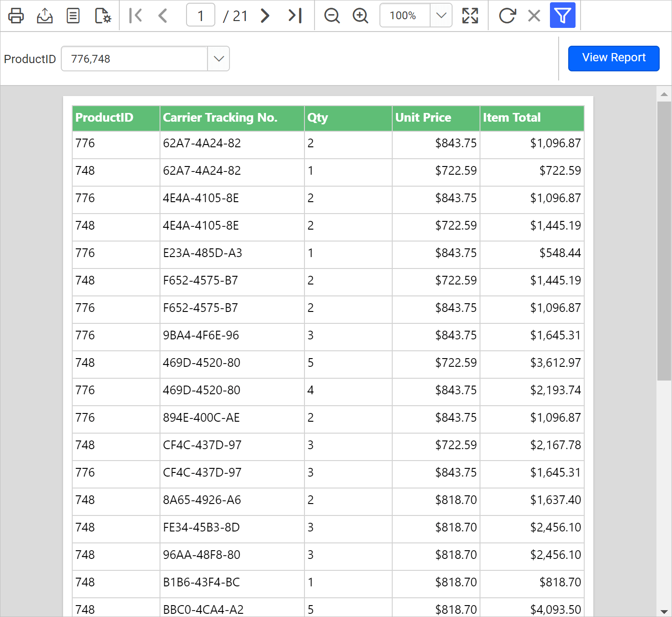Toggle the parameters panel filter icon
The width and height of the screenshot is (672, 617).
pos(562,15)
